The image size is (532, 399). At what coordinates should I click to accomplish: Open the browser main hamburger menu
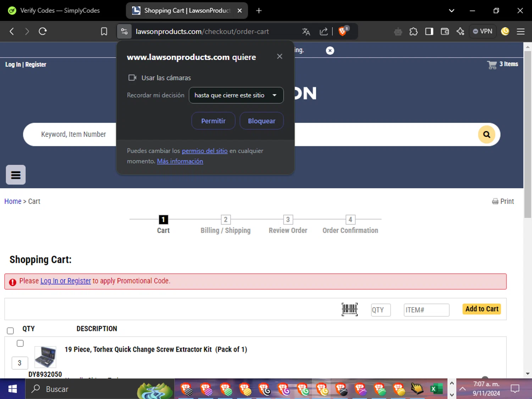pyautogui.click(x=521, y=32)
